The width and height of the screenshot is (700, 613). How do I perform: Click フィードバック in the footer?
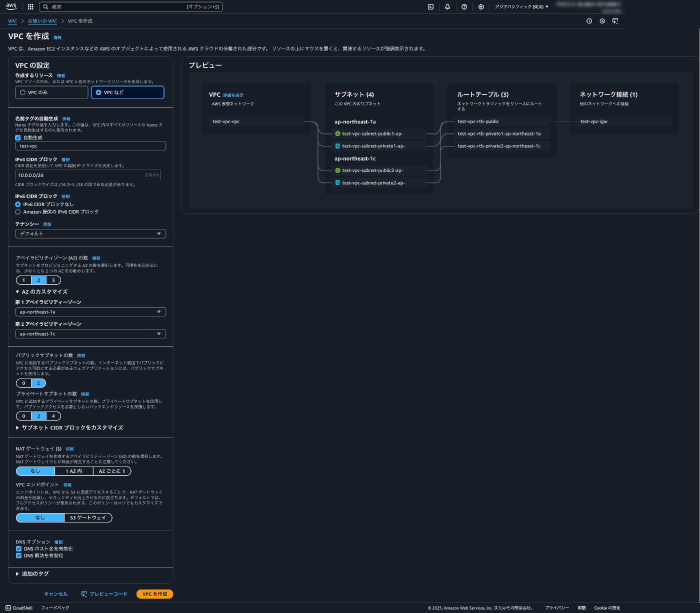[x=55, y=608]
